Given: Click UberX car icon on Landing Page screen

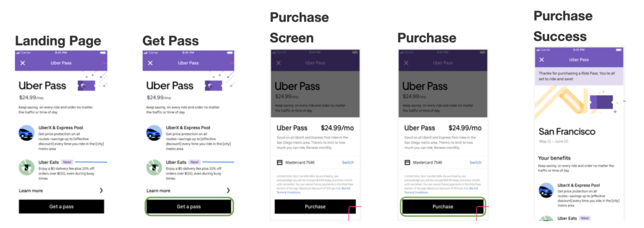Looking at the screenshot, I should coord(26,133).
